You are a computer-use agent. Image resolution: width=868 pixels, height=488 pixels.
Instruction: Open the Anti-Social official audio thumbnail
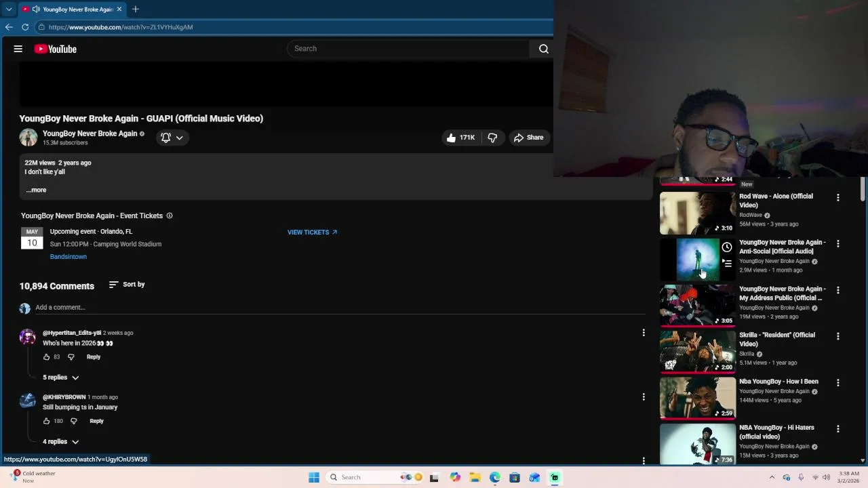coord(698,260)
